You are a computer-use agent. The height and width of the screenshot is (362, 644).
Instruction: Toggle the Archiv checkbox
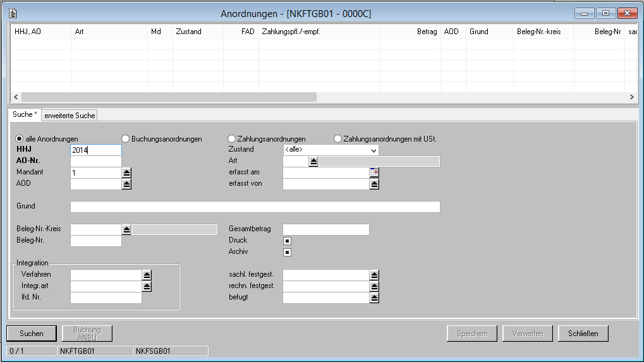pyautogui.click(x=287, y=252)
